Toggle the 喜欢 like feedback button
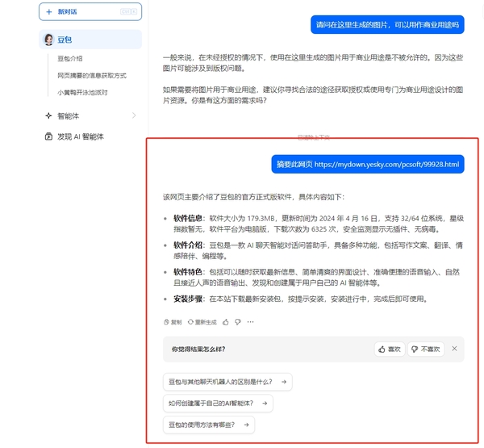 click(390, 350)
